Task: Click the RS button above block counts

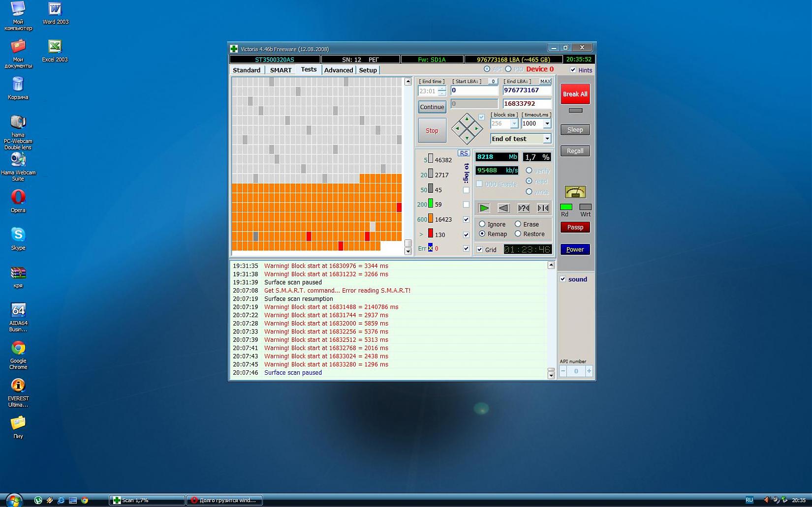Action: pyautogui.click(x=464, y=153)
